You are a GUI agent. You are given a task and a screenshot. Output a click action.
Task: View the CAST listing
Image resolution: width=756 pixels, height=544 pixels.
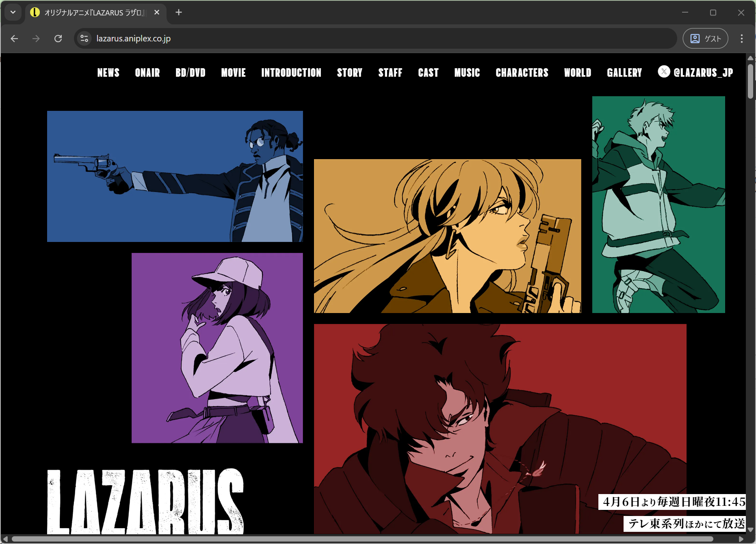tap(429, 73)
